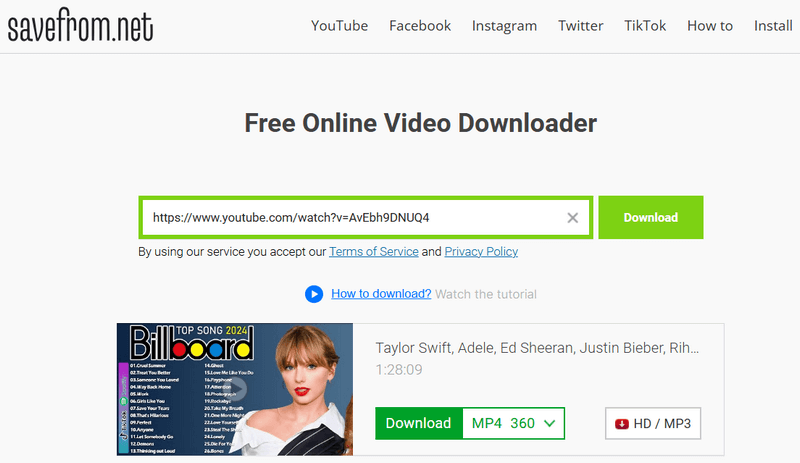Click the light green Download button

click(651, 217)
